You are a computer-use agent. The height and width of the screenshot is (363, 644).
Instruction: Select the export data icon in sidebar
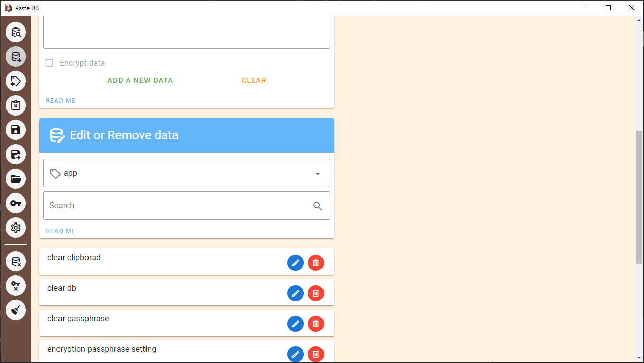pyautogui.click(x=16, y=154)
